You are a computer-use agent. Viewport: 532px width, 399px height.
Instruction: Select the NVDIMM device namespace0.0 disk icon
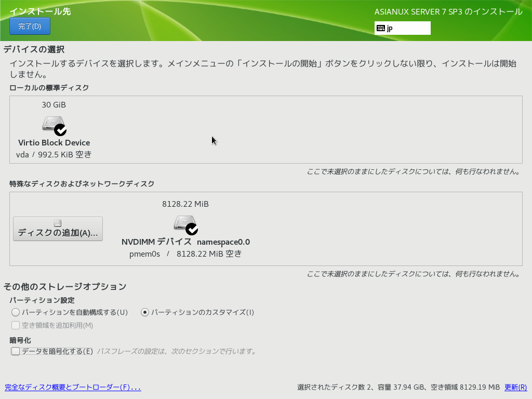click(185, 224)
